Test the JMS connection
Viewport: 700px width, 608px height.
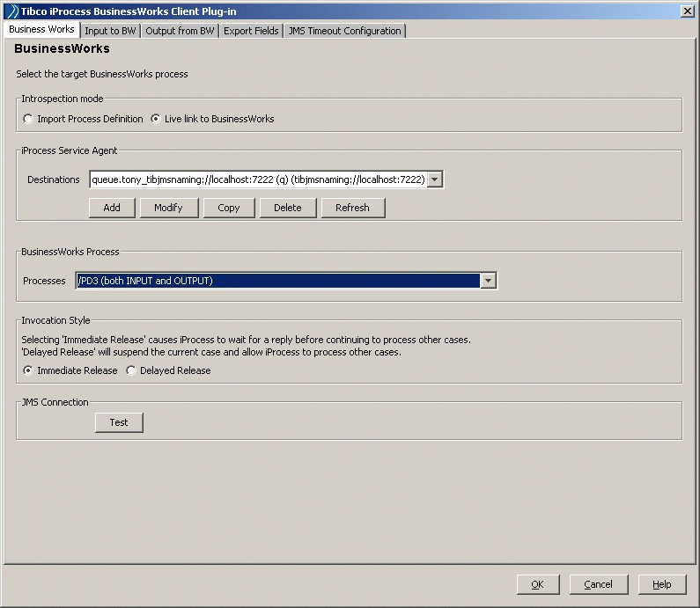coord(119,422)
